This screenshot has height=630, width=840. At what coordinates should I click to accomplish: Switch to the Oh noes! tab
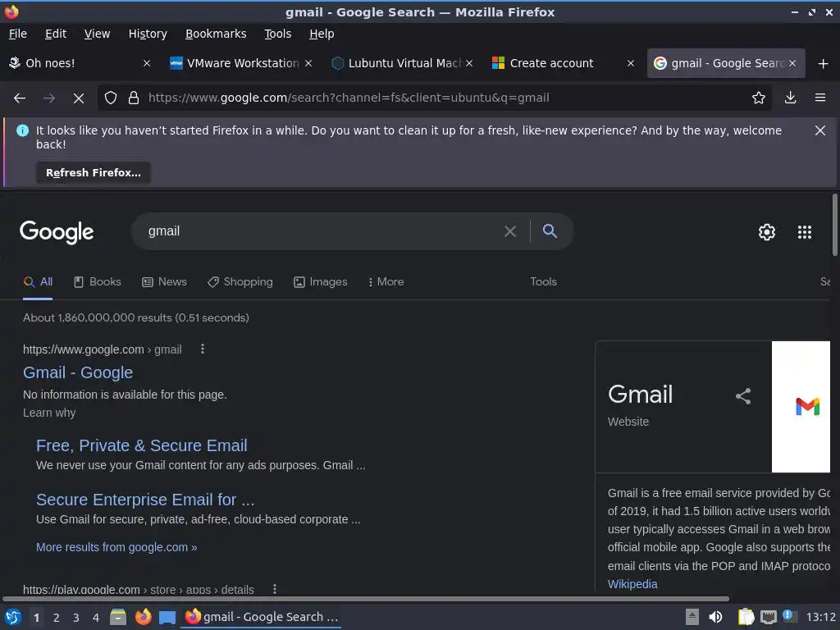[x=80, y=63]
